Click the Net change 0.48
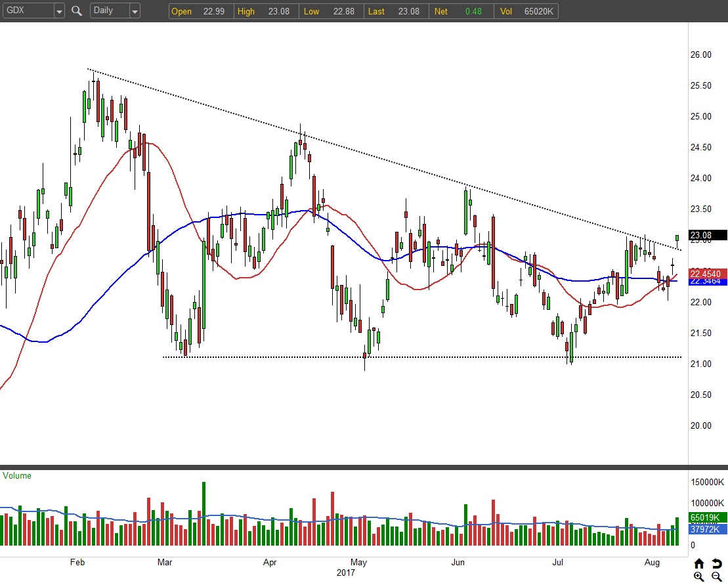 pyautogui.click(x=473, y=11)
